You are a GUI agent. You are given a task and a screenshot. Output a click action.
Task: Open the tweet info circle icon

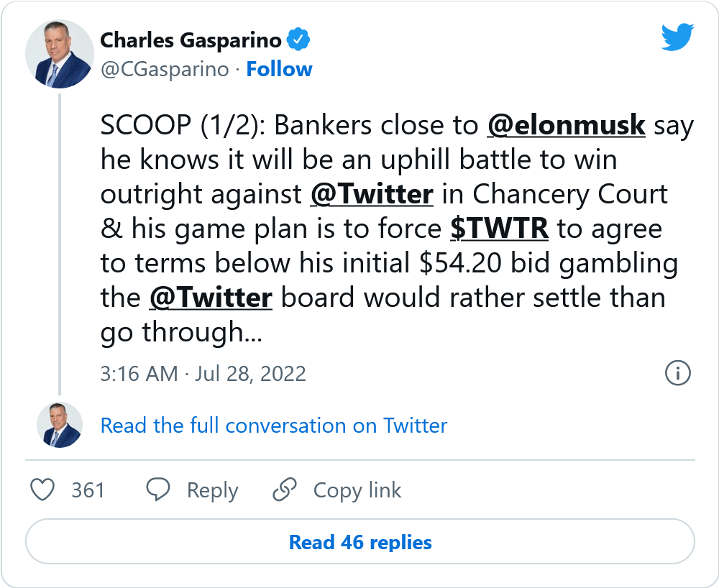point(678,372)
